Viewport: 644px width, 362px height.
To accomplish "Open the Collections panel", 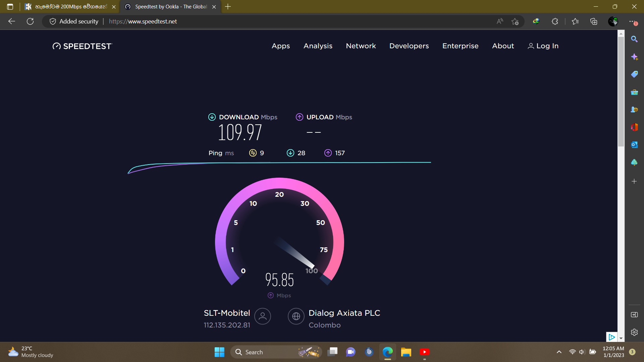I will (594, 21).
